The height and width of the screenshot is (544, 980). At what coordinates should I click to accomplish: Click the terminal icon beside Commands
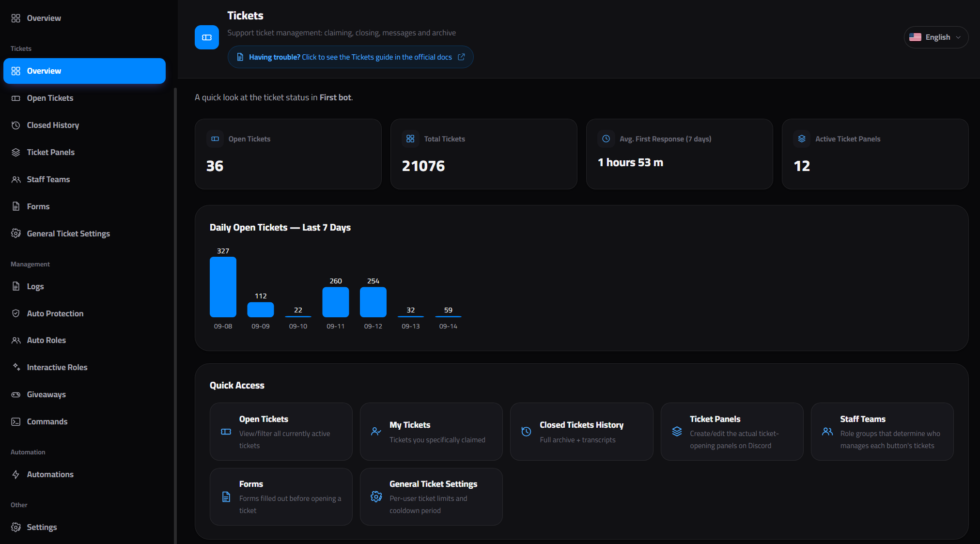[x=16, y=421]
